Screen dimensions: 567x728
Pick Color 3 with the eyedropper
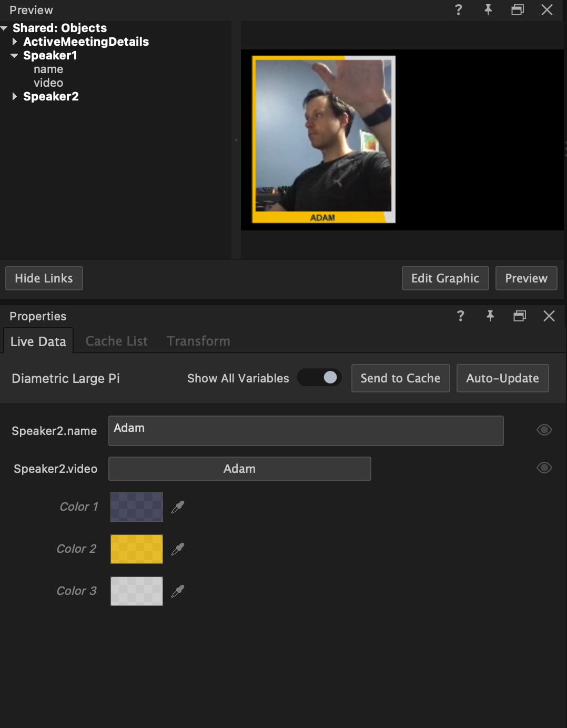point(178,591)
